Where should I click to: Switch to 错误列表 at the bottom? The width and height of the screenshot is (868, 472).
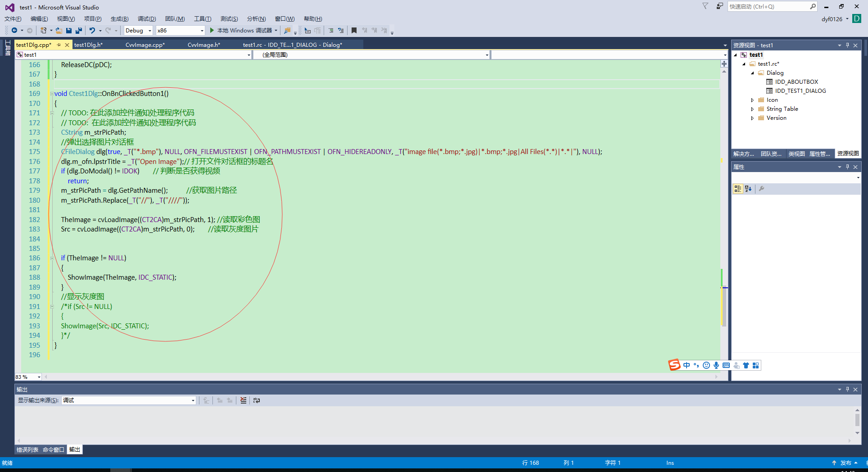(x=27, y=449)
